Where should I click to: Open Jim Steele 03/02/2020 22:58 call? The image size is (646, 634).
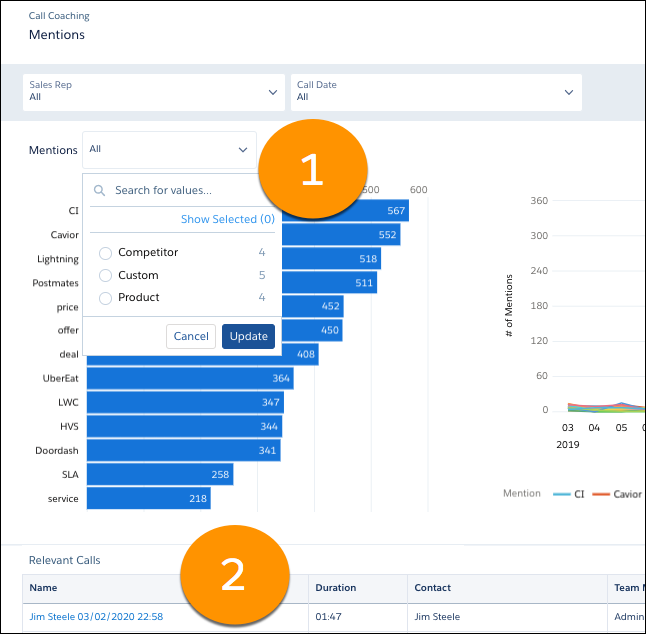(x=96, y=617)
